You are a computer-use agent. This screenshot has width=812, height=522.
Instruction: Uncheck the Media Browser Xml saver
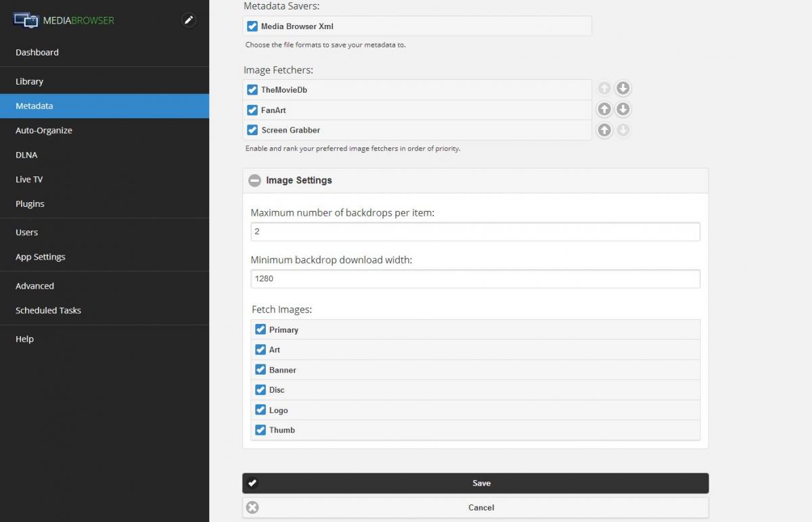point(252,26)
